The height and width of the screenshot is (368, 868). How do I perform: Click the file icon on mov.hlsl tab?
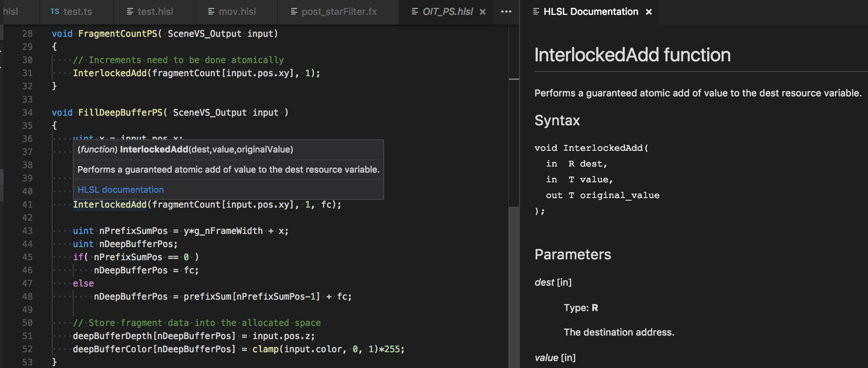pos(211,11)
